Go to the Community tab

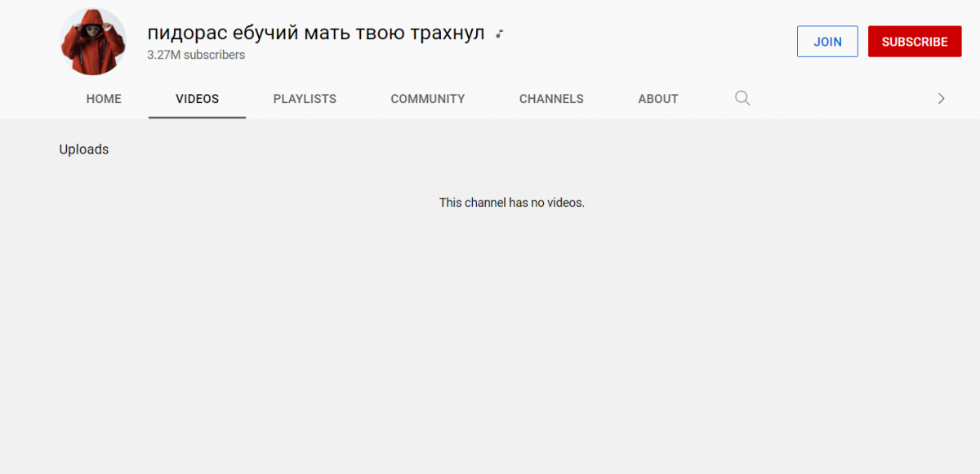(x=427, y=99)
